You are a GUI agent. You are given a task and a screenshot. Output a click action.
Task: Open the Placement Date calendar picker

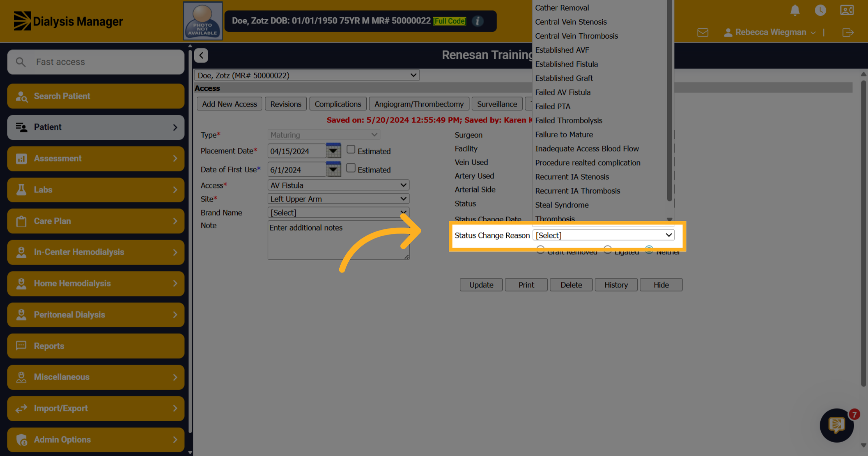333,151
